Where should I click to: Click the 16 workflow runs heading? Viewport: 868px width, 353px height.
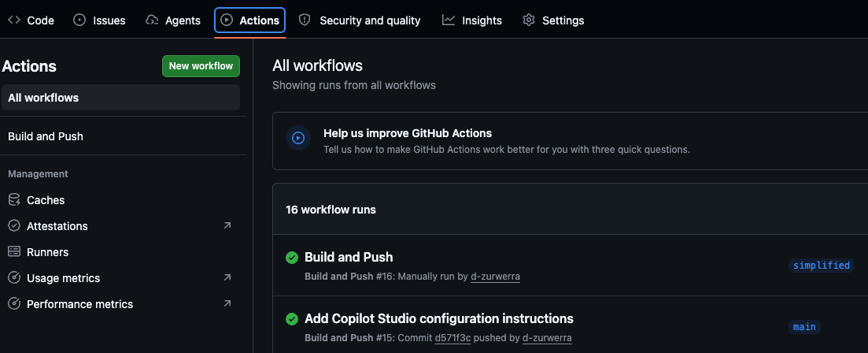331,210
